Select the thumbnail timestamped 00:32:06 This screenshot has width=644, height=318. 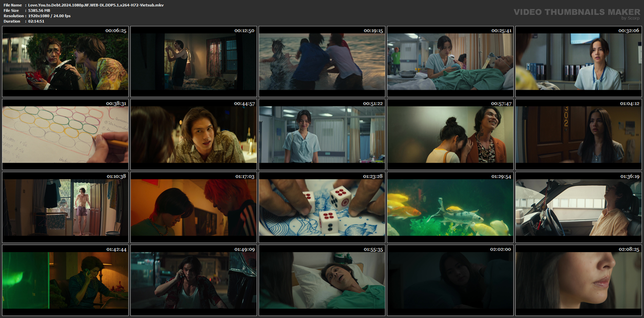click(579, 61)
